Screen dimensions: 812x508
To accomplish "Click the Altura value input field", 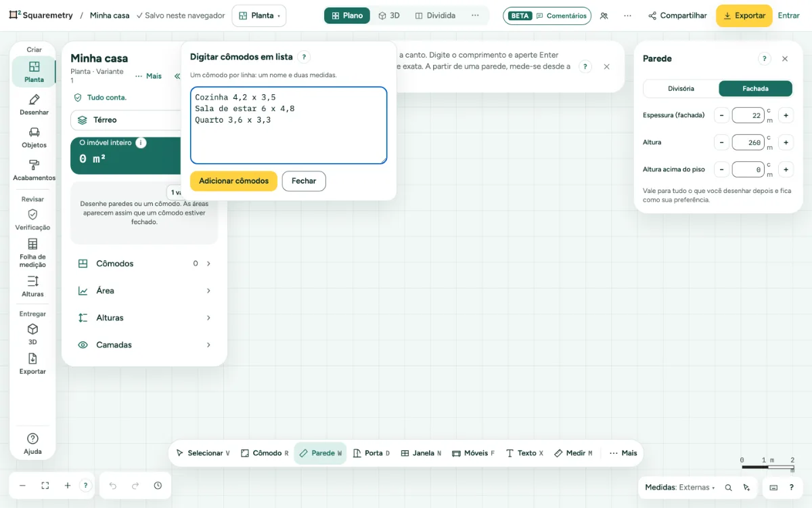I will point(748,143).
